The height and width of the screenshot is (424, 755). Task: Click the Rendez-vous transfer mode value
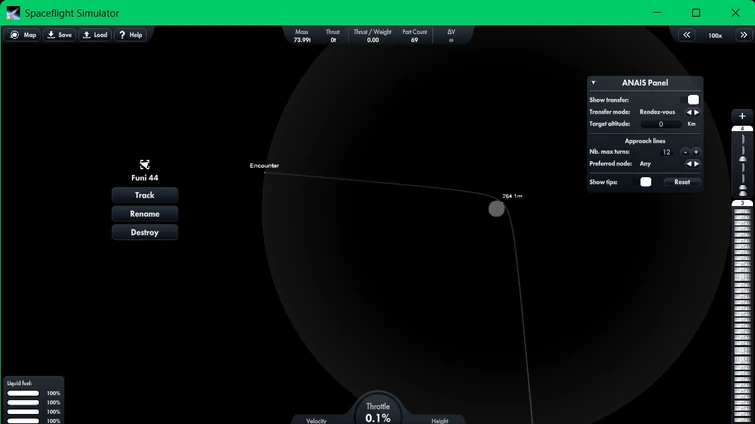pyautogui.click(x=657, y=112)
